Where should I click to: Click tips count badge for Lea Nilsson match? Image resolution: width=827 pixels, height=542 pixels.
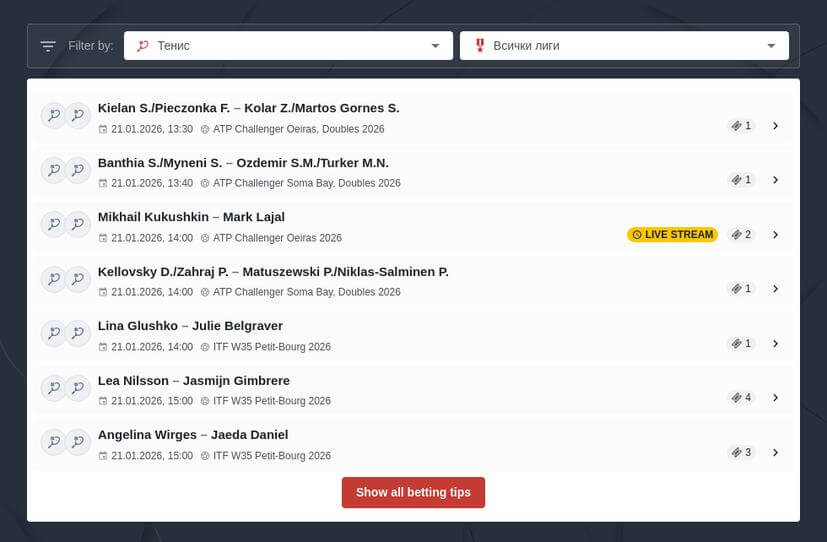click(x=741, y=398)
